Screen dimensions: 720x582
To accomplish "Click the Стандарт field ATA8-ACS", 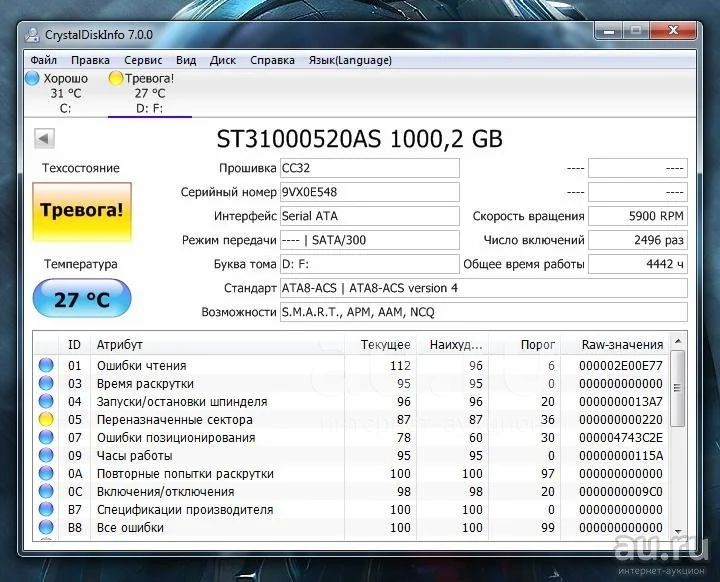I will [484, 288].
